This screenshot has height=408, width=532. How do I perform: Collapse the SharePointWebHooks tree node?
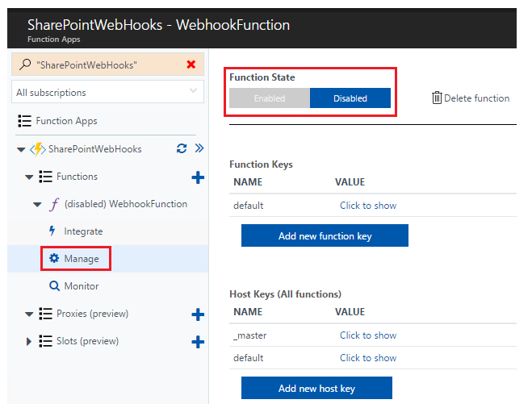[x=21, y=149]
